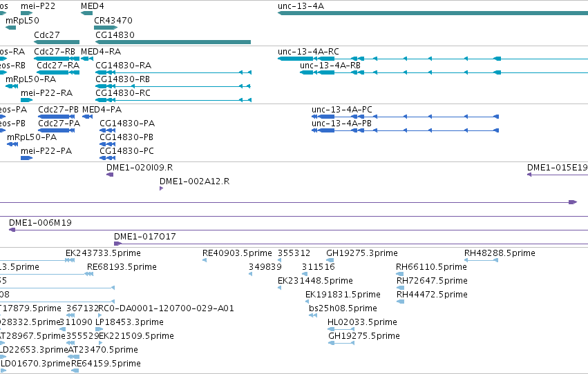Image resolution: width=588 pixels, height=374 pixels.
Task: Select feature 349839
Action: 251,274
